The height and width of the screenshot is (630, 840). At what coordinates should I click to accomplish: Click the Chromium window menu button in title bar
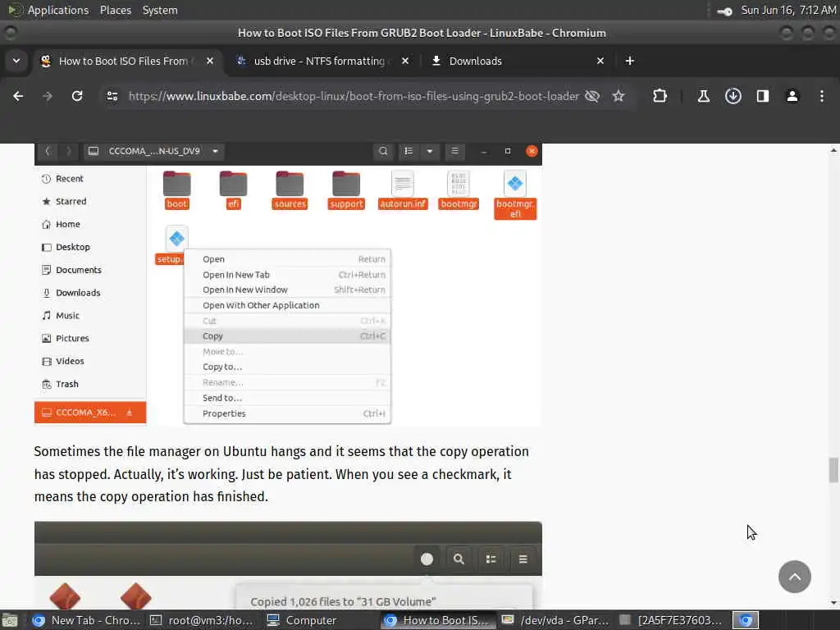tap(10, 33)
